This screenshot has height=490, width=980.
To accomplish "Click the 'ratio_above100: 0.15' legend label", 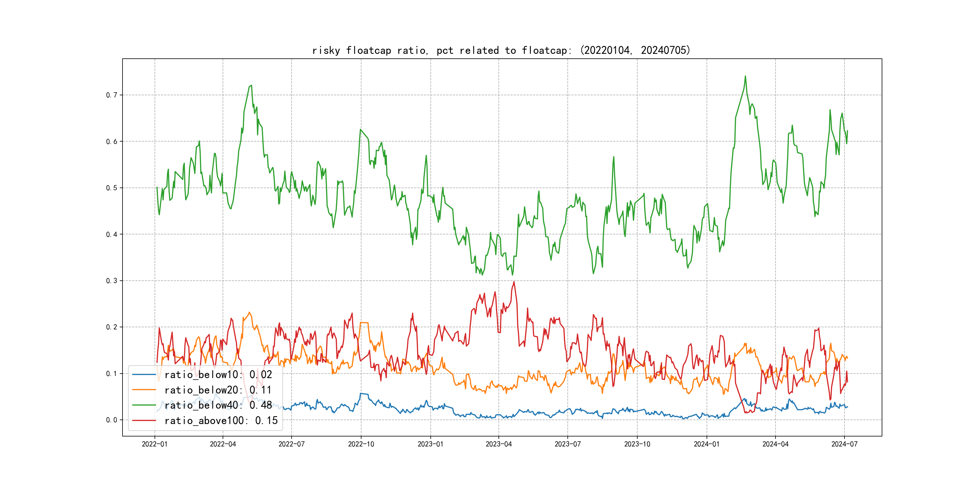I will tap(221, 420).
